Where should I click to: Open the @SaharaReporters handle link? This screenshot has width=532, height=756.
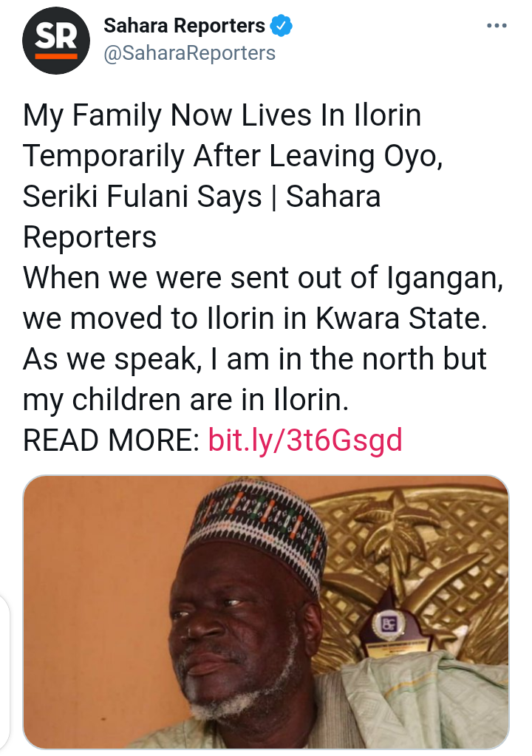(189, 53)
